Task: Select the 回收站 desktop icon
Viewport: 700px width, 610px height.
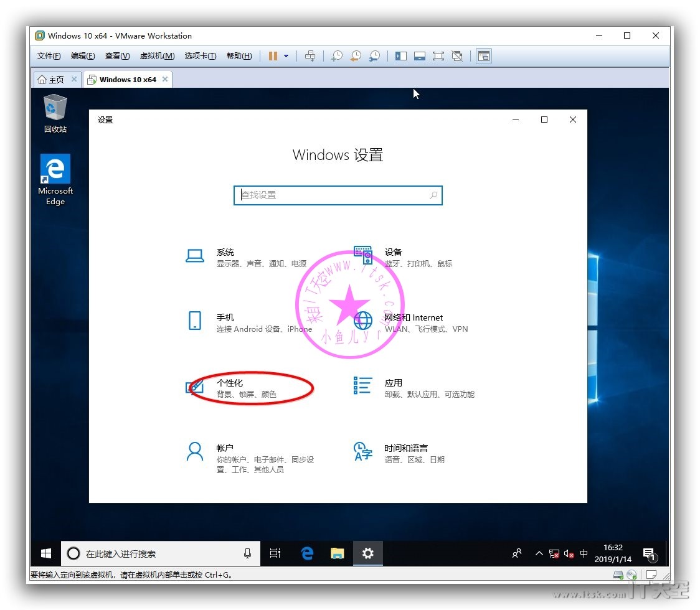Action: pos(55,114)
